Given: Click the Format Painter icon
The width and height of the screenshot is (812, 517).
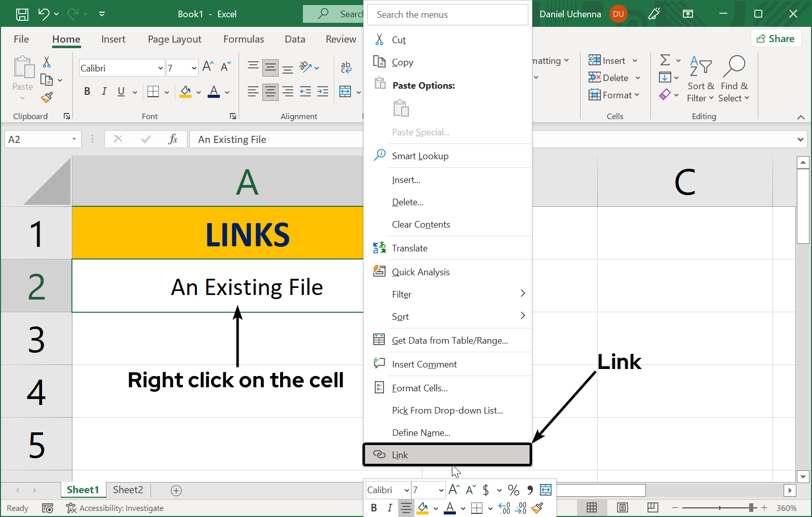Looking at the screenshot, I should coord(47,97).
